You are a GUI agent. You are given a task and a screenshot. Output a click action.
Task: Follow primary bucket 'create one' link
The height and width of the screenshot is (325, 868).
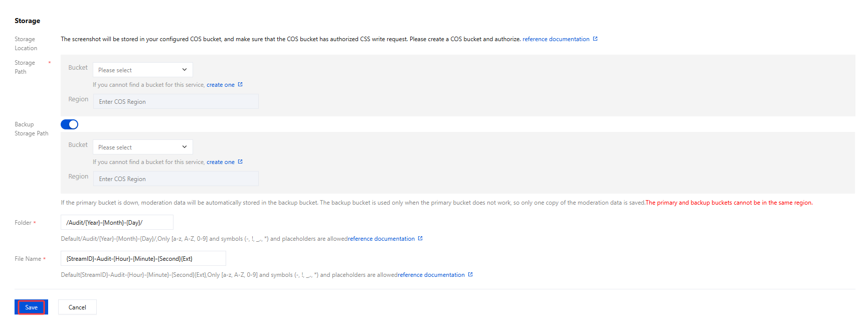click(220, 85)
